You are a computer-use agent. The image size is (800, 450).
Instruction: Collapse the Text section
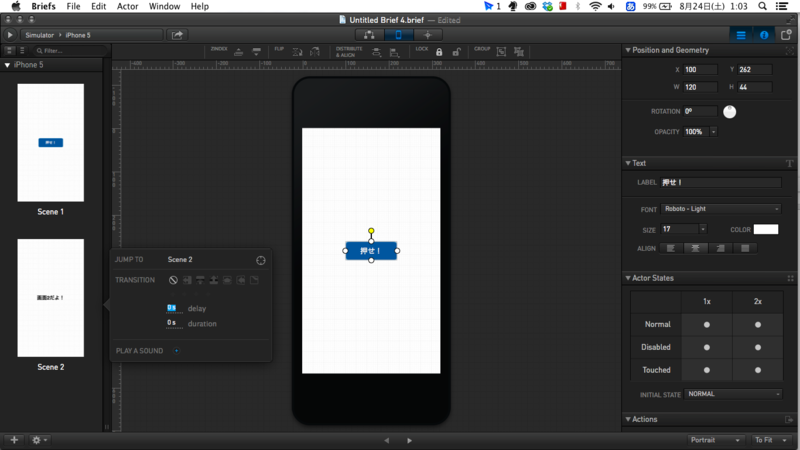tap(628, 163)
